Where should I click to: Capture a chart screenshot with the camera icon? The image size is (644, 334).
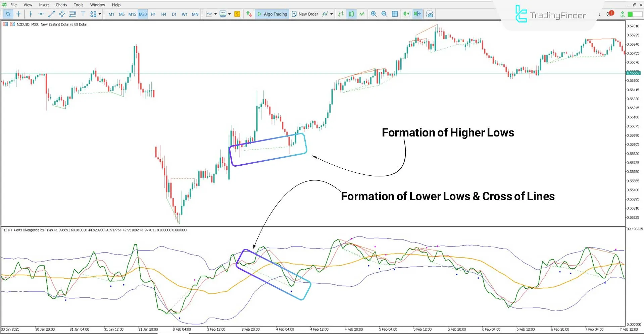[x=430, y=14]
